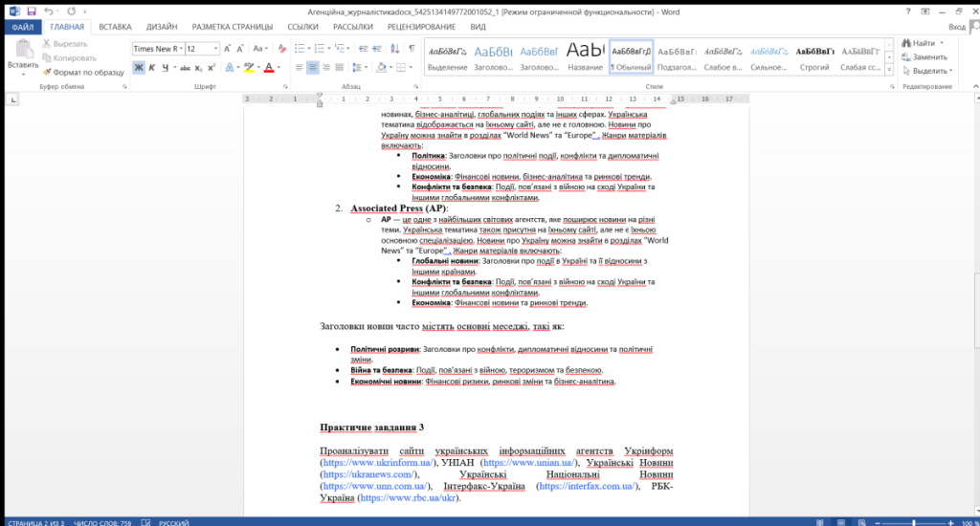Open the https://www.ukrinform.ua/ link
Image resolution: width=980 pixels, height=526 pixels.
tap(377, 463)
